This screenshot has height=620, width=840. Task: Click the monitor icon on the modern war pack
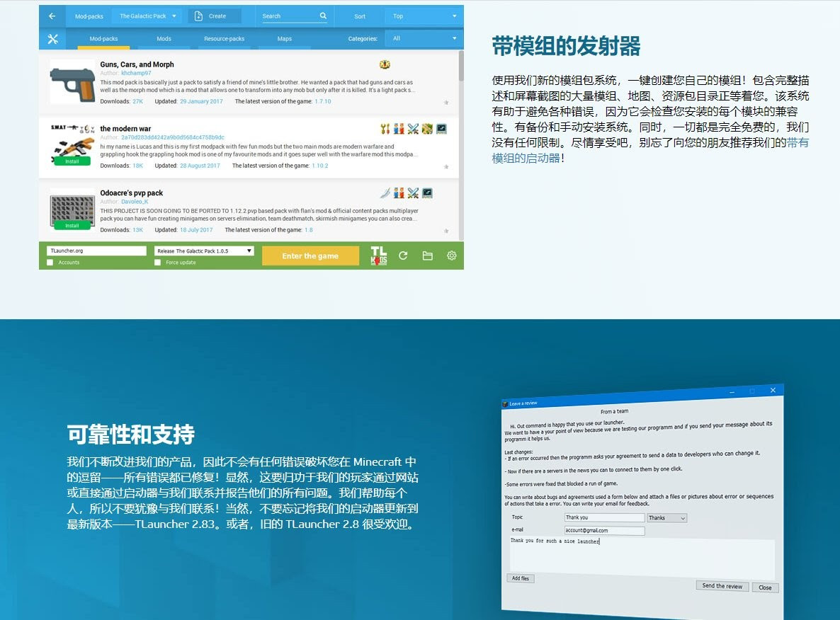tap(441, 129)
